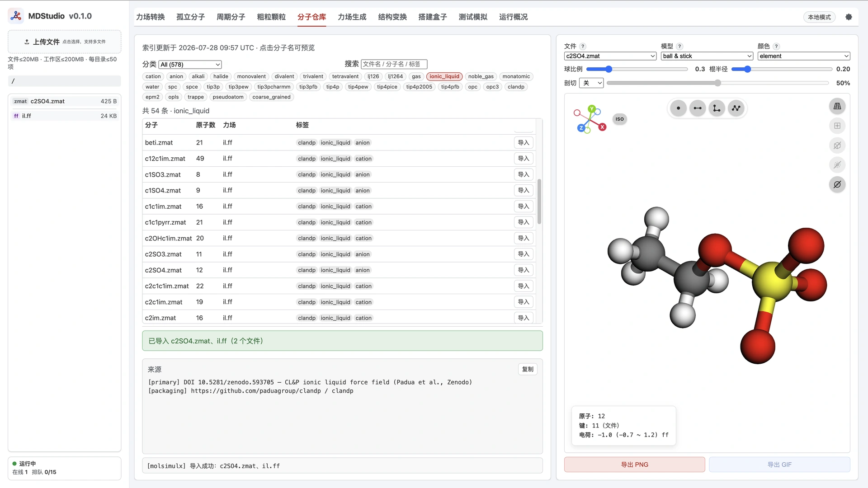This screenshot has width=868, height=488.
Task: Click the red X axis on gizmo
Action: (x=602, y=127)
